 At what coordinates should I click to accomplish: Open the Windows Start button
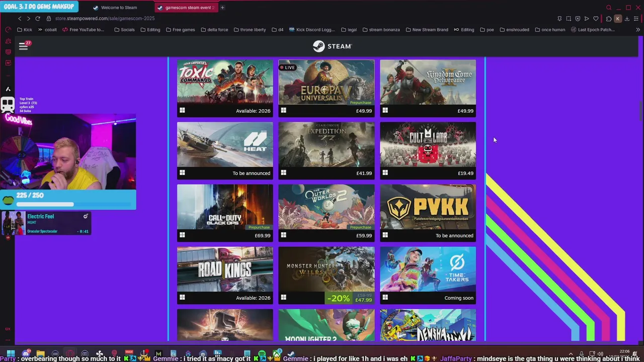[11, 353]
